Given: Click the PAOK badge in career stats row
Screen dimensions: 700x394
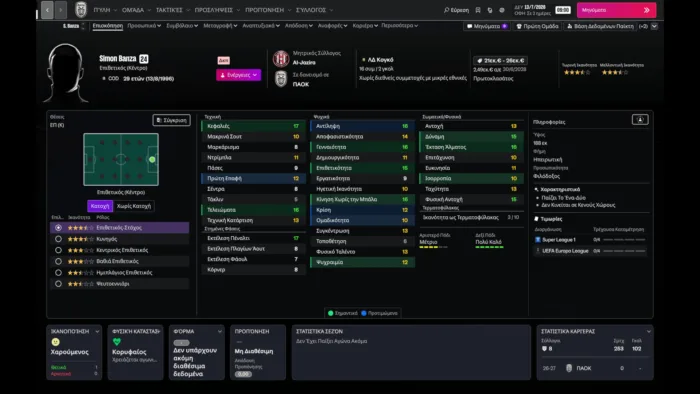Looking at the screenshot, I should 569,368.
